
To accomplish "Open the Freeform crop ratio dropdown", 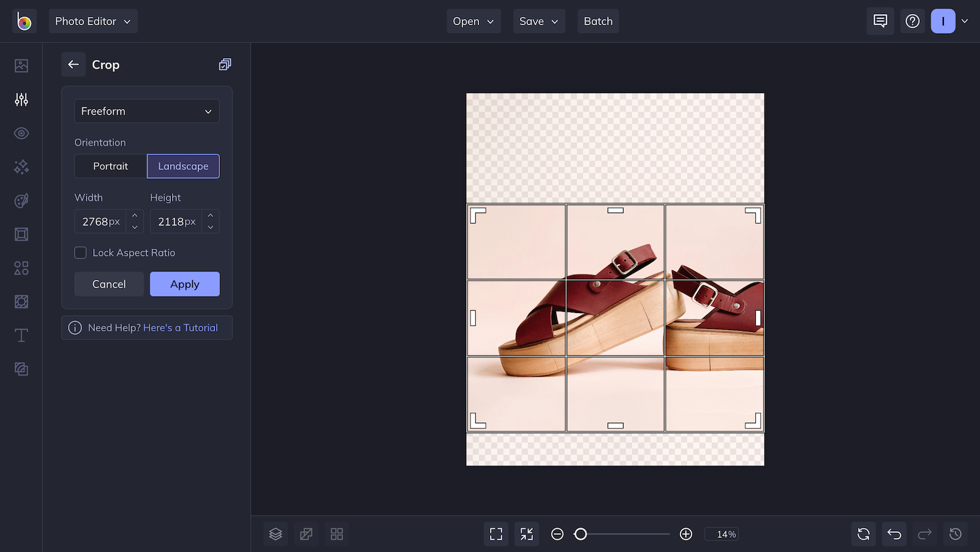I will pos(146,111).
